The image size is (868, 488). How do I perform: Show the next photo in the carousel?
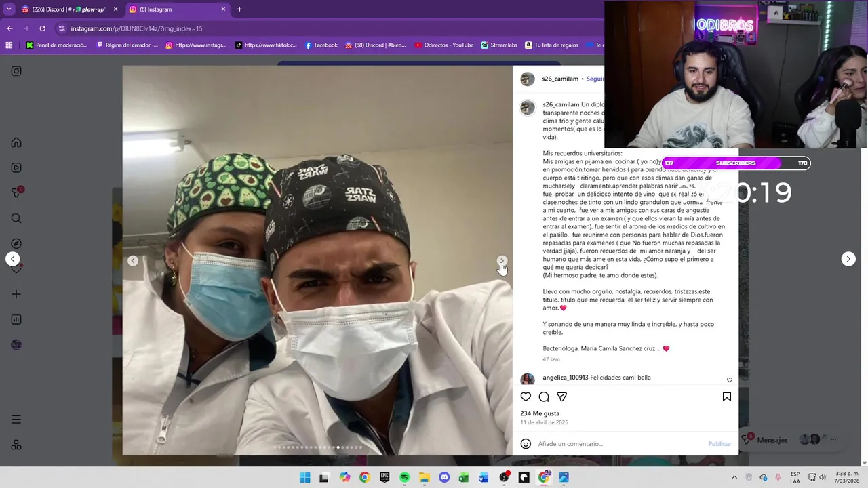click(502, 261)
